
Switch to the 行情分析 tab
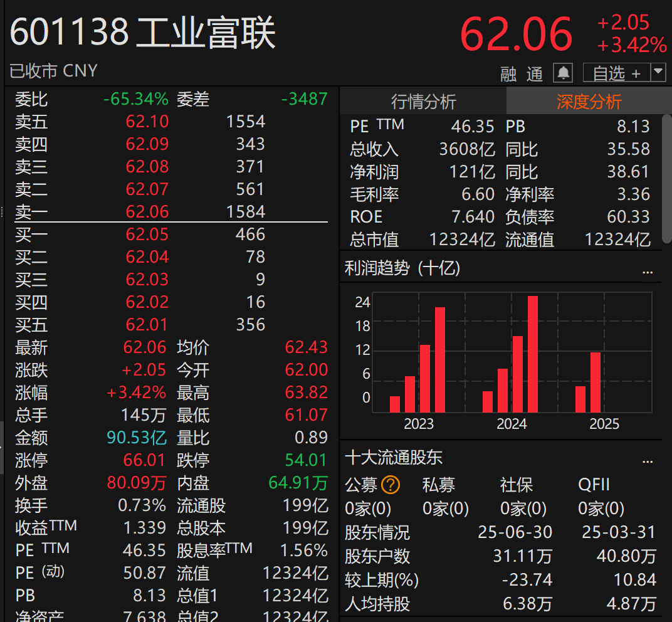(423, 101)
